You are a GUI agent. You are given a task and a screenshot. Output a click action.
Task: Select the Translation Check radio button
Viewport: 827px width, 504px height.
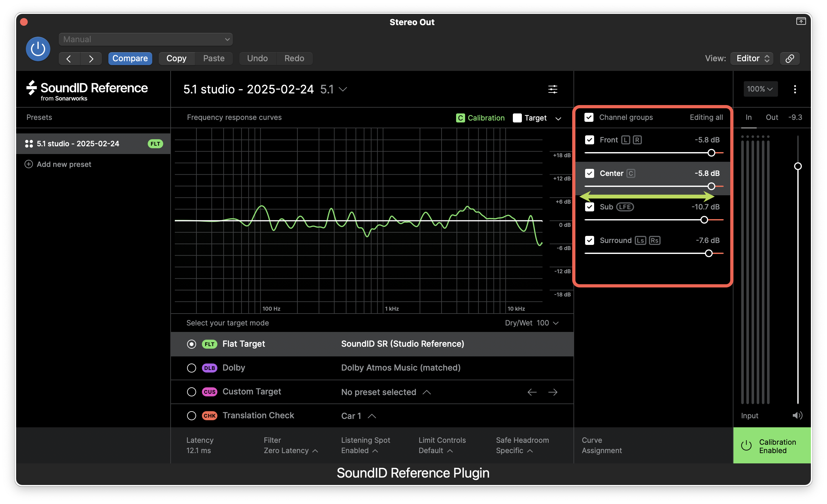click(x=192, y=415)
